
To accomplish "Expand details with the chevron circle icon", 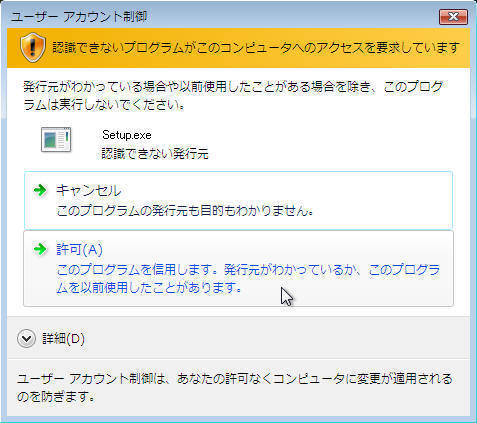I will (x=26, y=339).
